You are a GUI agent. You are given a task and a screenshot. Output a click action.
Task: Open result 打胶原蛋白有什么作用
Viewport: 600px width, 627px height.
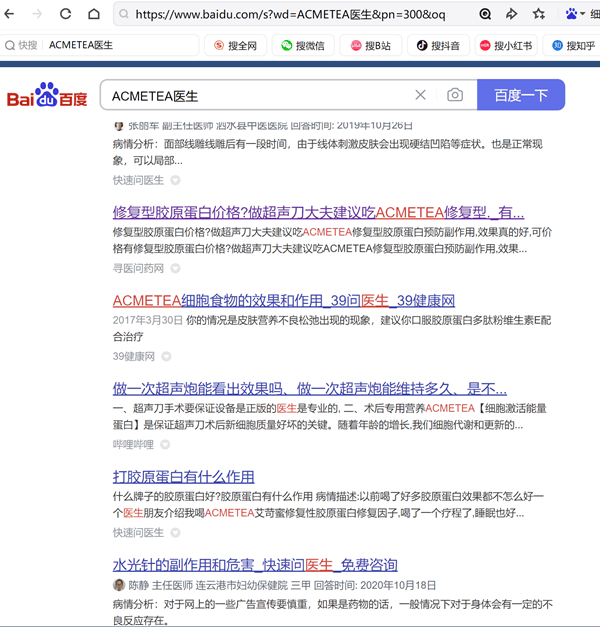point(184,477)
